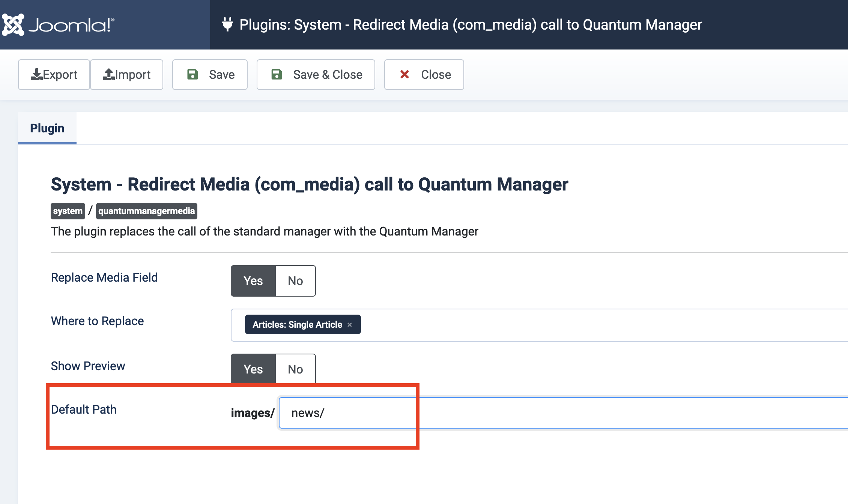
Task: Click the Default Path label
Action: [x=84, y=409]
